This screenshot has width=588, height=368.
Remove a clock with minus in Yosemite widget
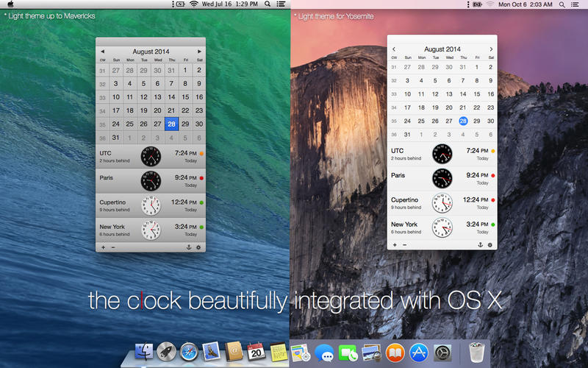(405, 245)
